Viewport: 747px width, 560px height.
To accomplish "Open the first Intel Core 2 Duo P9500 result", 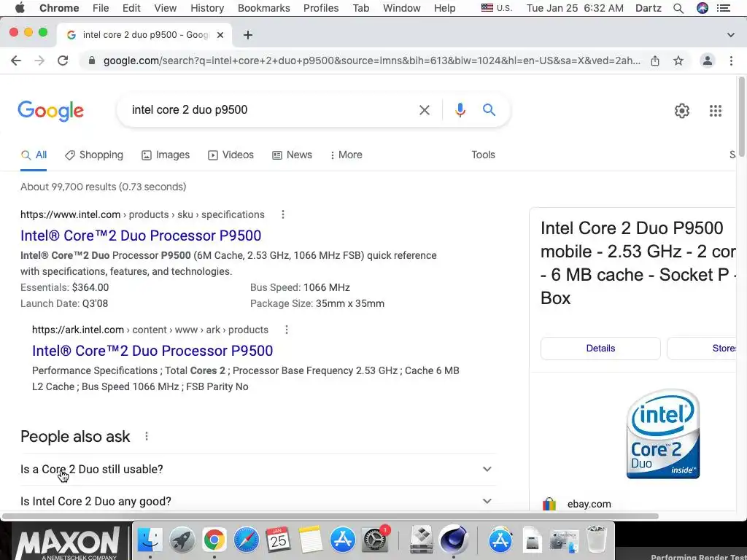I will (x=141, y=236).
